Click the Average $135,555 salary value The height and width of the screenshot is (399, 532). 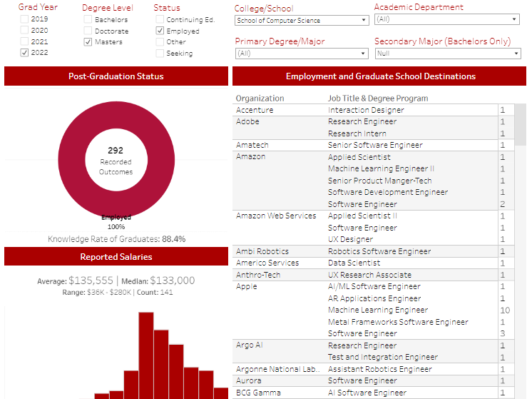click(x=91, y=281)
